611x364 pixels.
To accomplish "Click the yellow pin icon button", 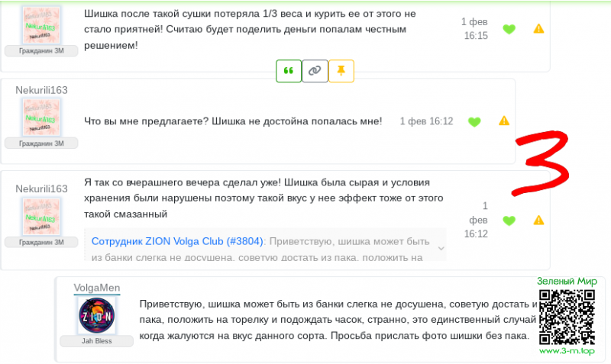I will [x=341, y=71].
